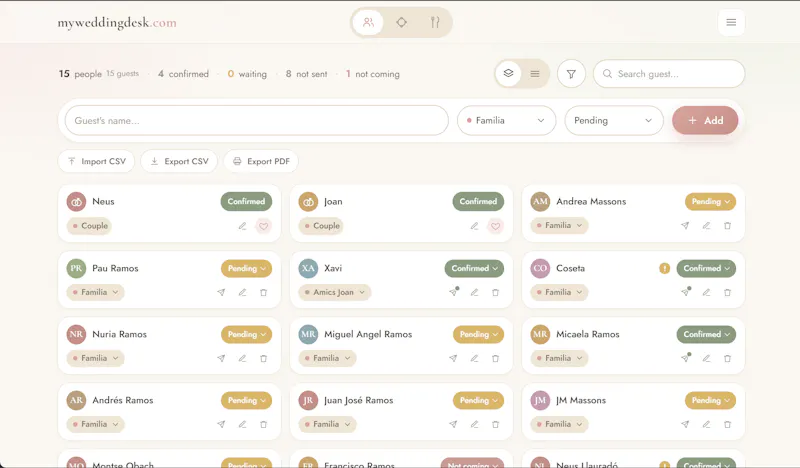Send invitation to Pau Ramos

(x=221, y=292)
